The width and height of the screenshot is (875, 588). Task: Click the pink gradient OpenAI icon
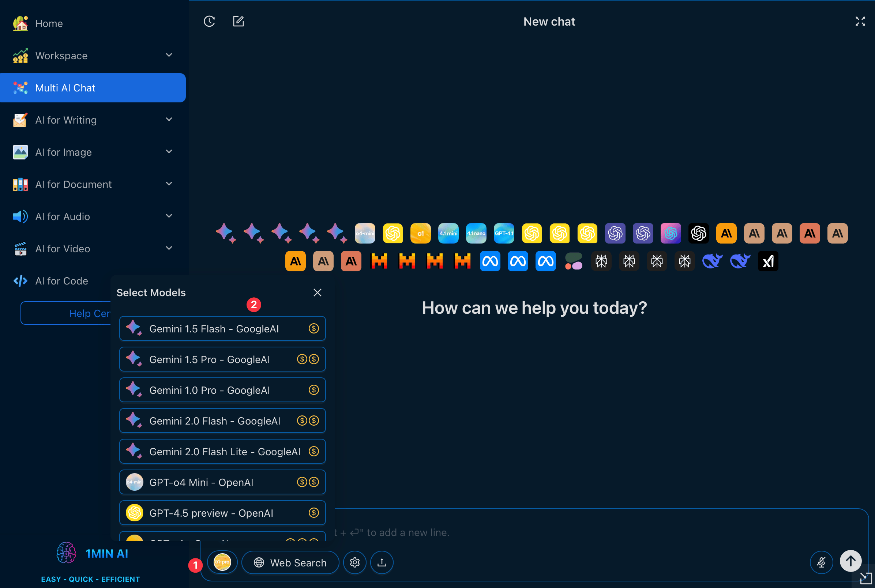[x=671, y=233]
